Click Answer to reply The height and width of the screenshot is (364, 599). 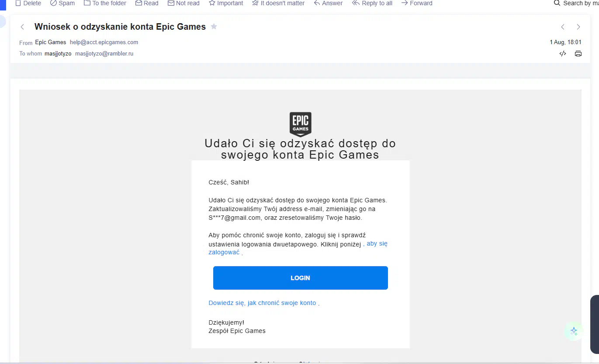(x=328, y=3)
